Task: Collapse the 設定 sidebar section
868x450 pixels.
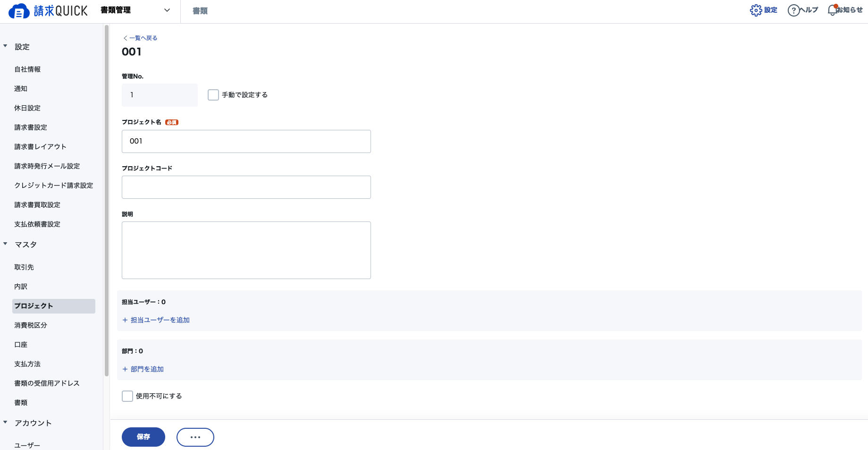Action: pyautogui.click(x=5, y=46)
